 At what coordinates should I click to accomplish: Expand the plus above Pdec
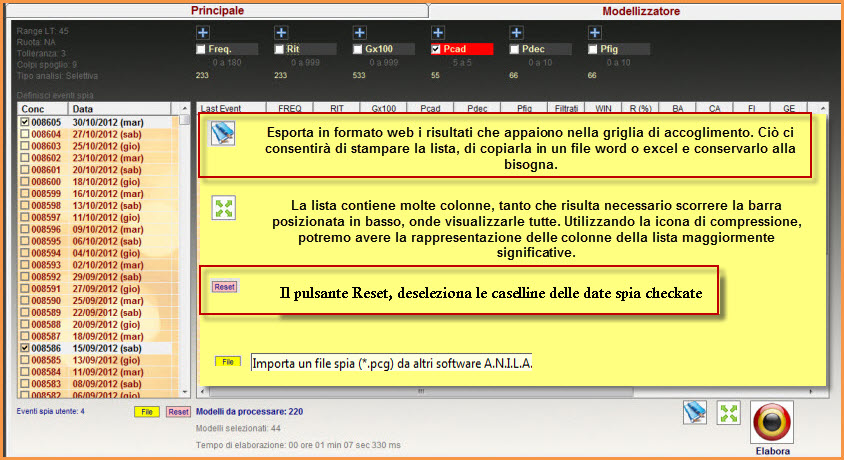pyautogui.click(x=514, y=33)
